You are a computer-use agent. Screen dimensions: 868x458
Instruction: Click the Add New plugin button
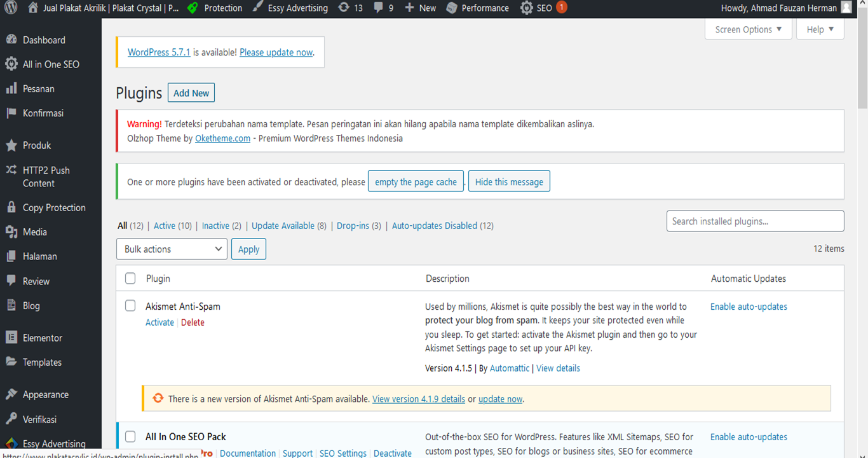click(x=191, y=93)
